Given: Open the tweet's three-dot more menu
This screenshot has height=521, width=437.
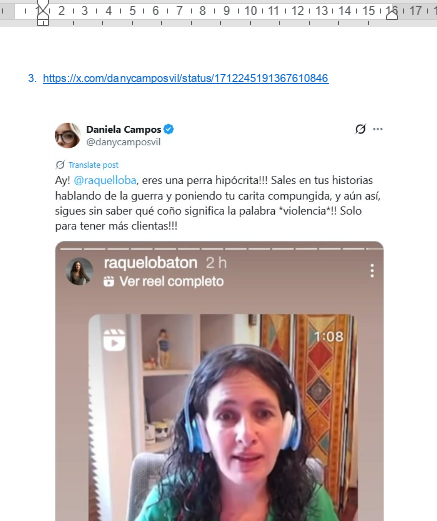Looking at the screenshot, I should point(378,129).
